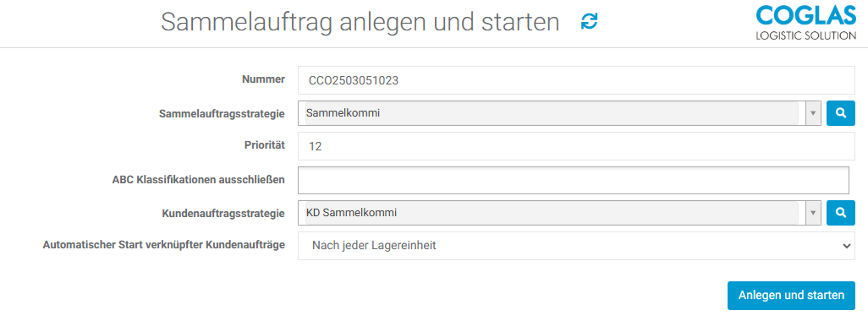Screen dimensions: 868x321
Task: Open search for Kundenauftragsstrategie via magnifier button
Action: pos(841,213)
